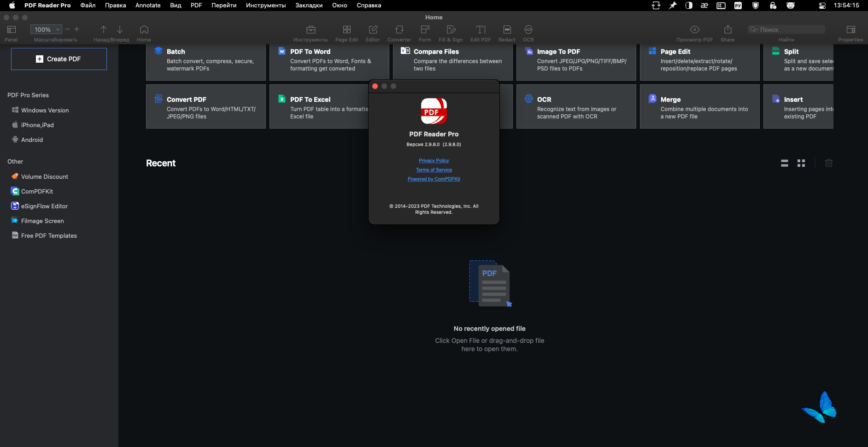Open the Page Edit tool card

click(x=700, y=62)
